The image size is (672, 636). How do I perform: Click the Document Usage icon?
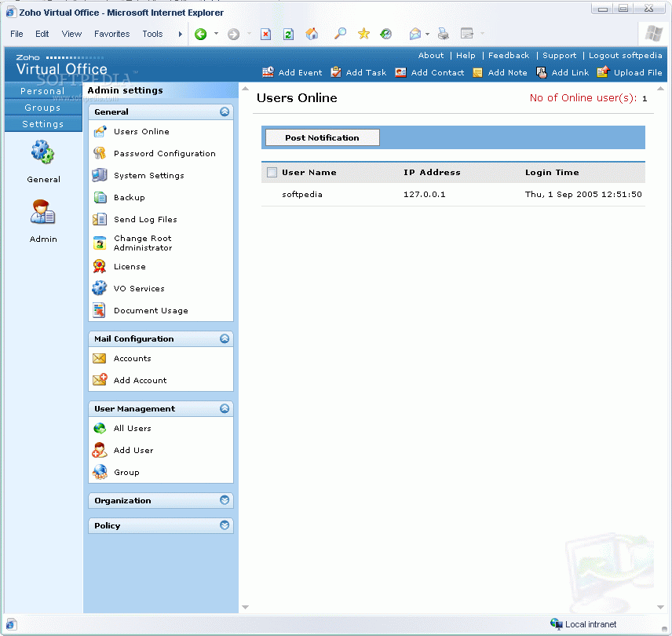[x=100, y=310]
